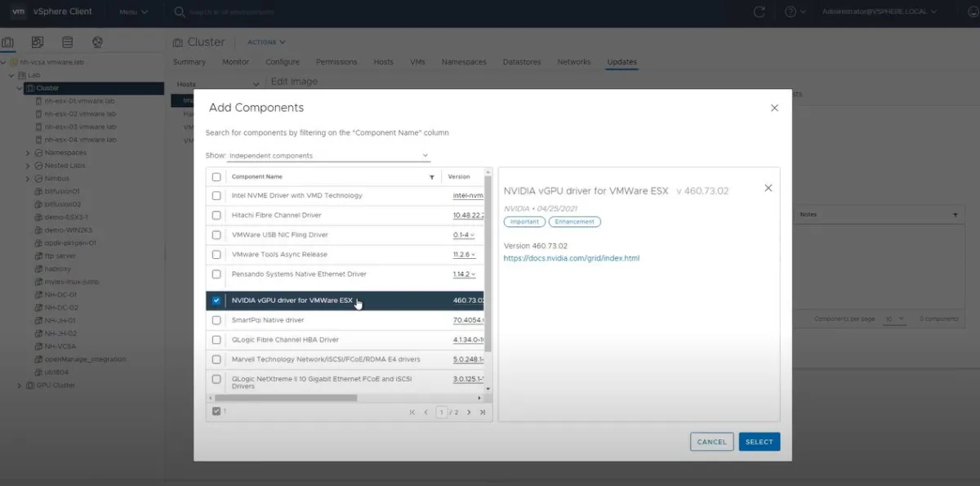The width and height of the screenshot is (980, 486).
Task: Toggle the show-selected checkbox in table footer
Action: [x=216, y=412]
